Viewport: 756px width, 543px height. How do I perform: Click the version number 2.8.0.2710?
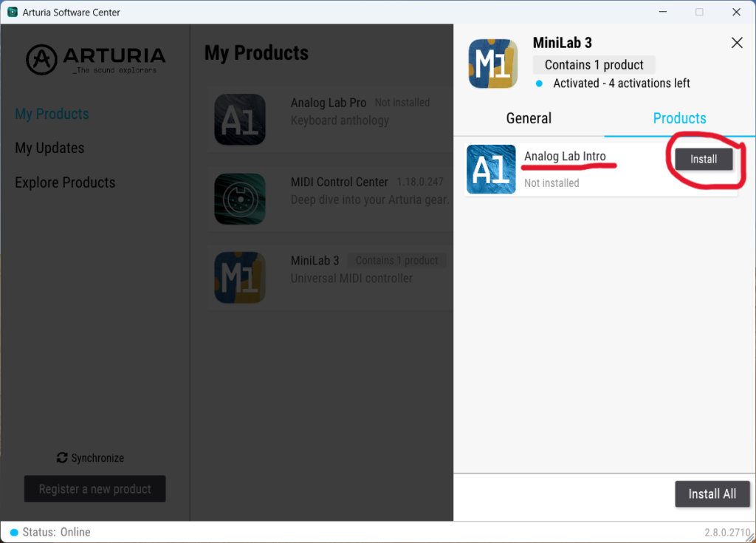point(727,533)
